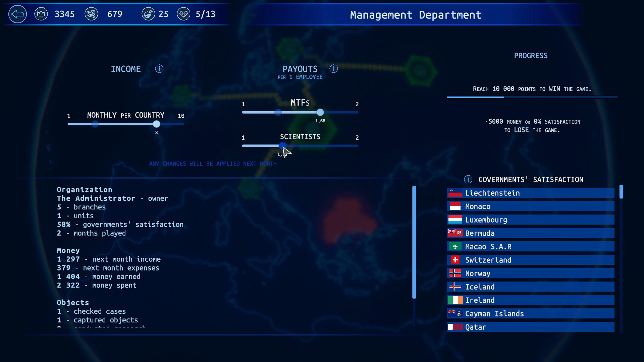Viewport: 644px width, 362px height.
Task: Click the back navigation arrow icon
Action: pos(18,14)
